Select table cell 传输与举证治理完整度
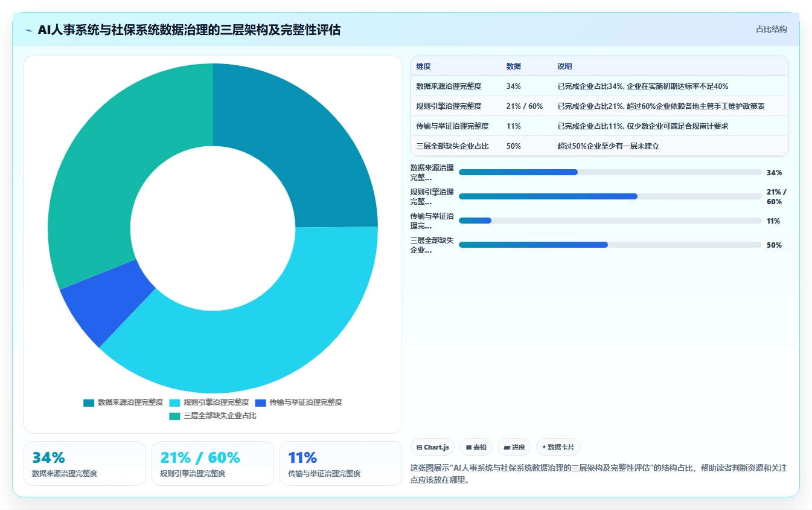 pos(452,126)
